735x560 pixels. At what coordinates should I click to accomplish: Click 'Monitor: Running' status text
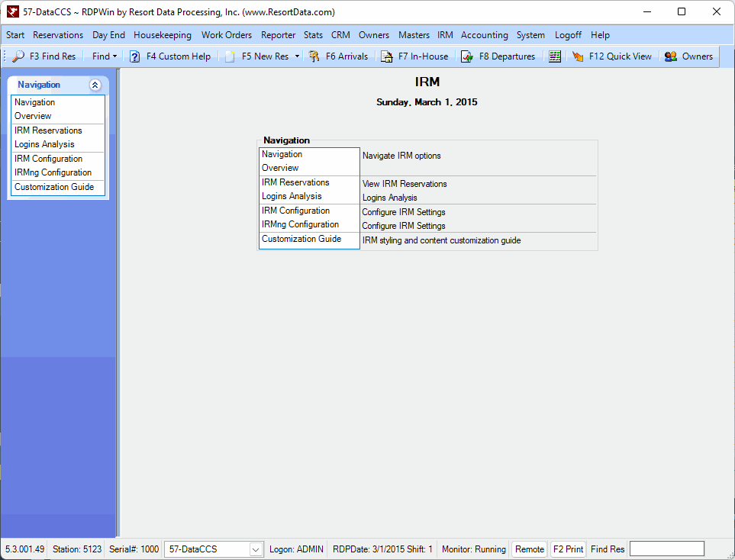(x=474, y=549)
